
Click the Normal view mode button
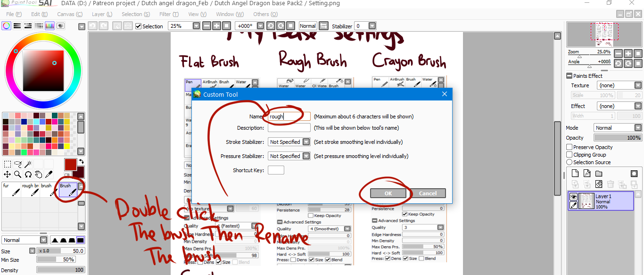308,26
